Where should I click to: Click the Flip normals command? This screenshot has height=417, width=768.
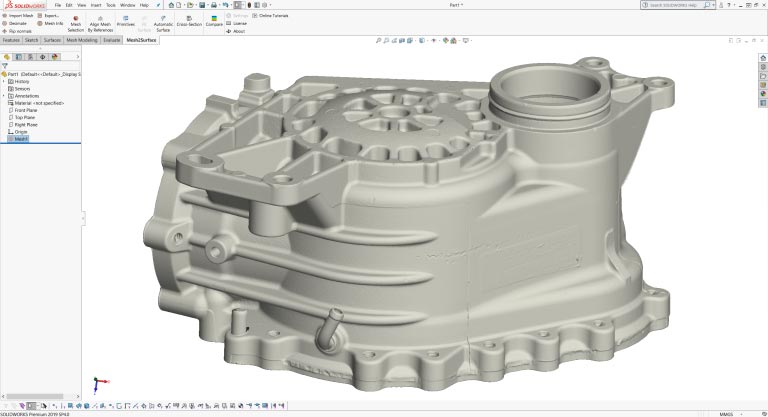(18, 31)
